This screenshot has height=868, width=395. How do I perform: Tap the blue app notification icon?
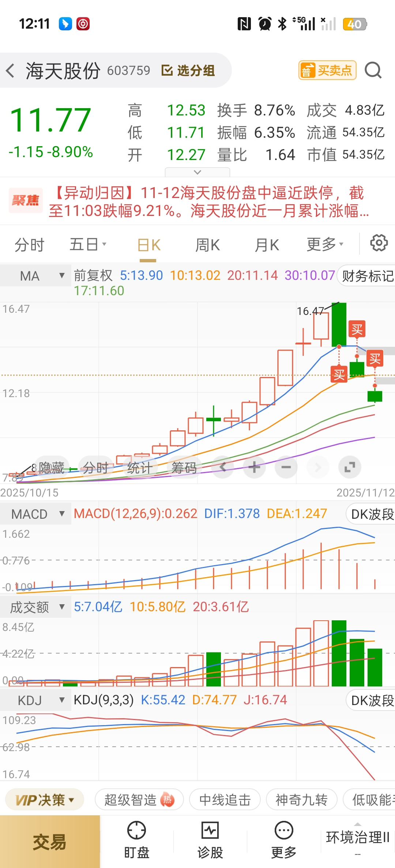(65, 24)
